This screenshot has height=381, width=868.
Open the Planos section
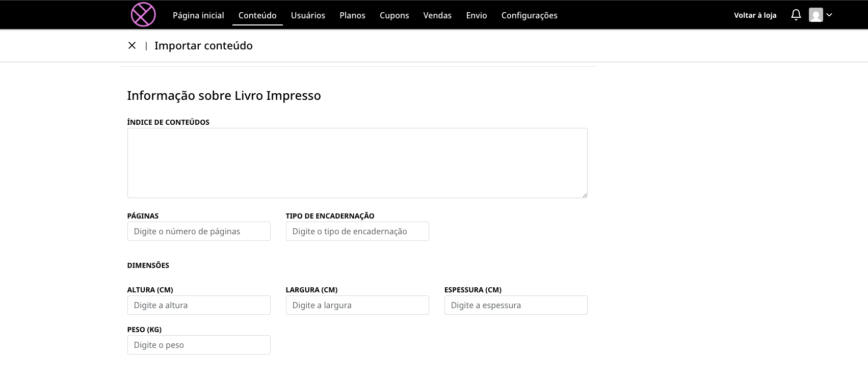pos(352,15)
